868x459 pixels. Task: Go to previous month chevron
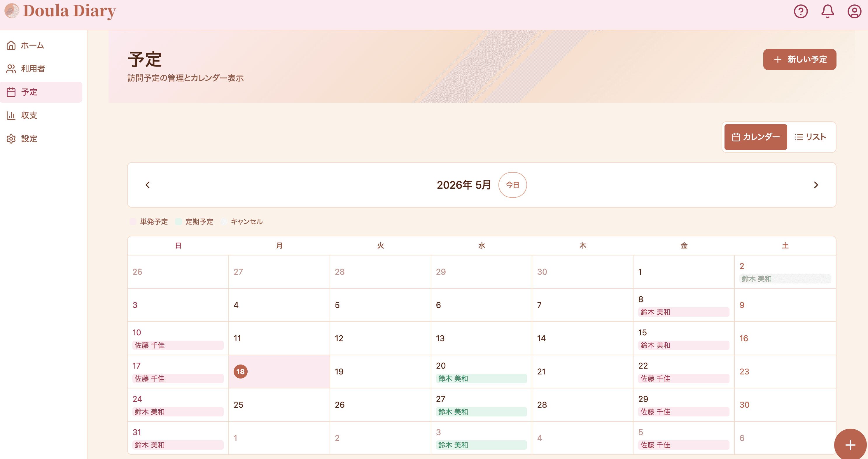(x=148, y=185)
